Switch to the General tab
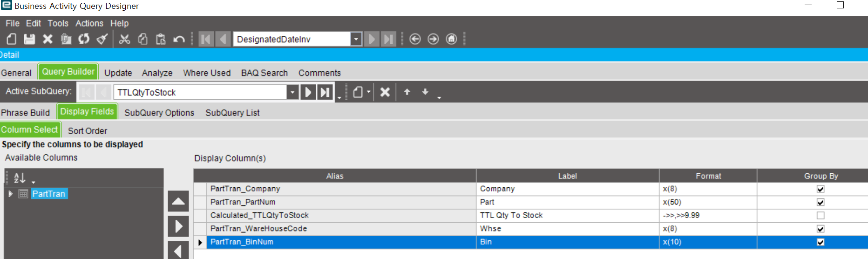 pyautogui.click(x=16, y=73)
